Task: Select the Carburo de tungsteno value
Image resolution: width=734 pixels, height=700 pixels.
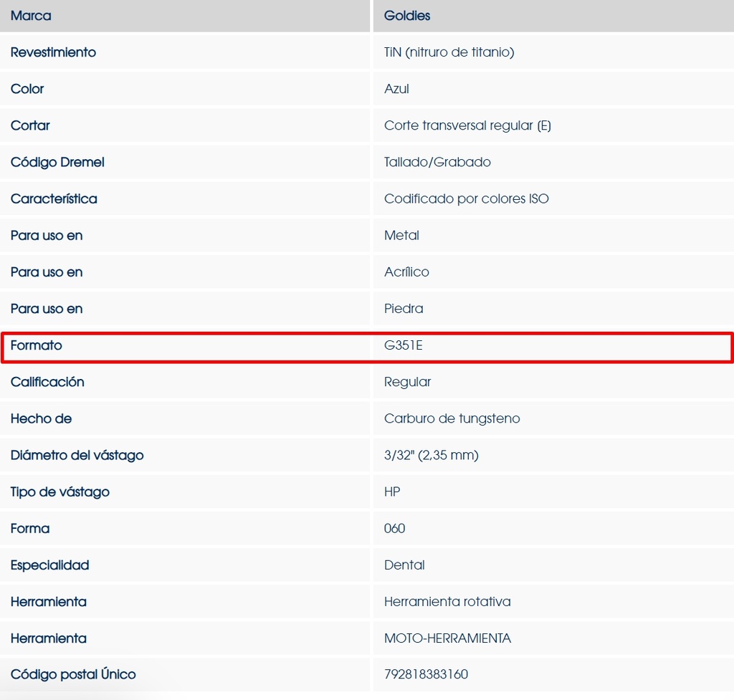Action: pyautogui.click(x=452, y=418)
